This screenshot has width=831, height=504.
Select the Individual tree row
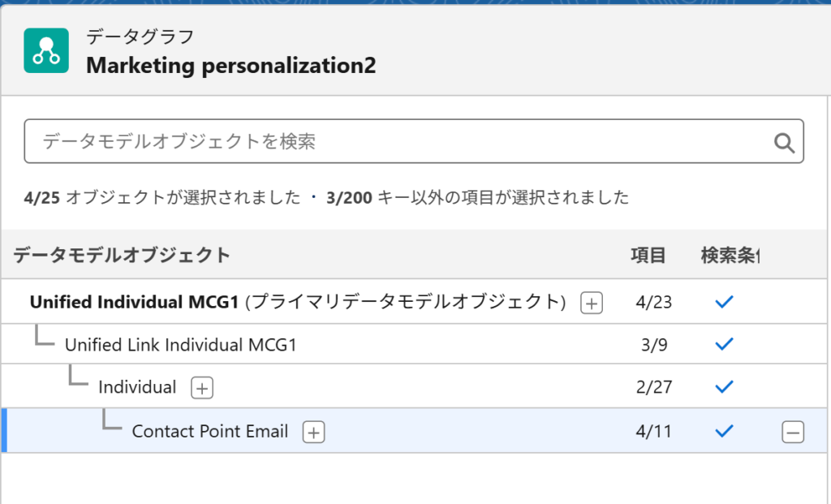pyautogui.click(x=414, y=386)
